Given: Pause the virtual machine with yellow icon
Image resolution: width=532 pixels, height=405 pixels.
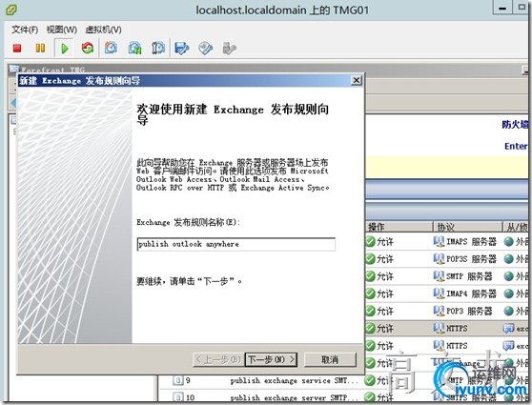Looking at the screenshot, I should (x=40, y=49).
